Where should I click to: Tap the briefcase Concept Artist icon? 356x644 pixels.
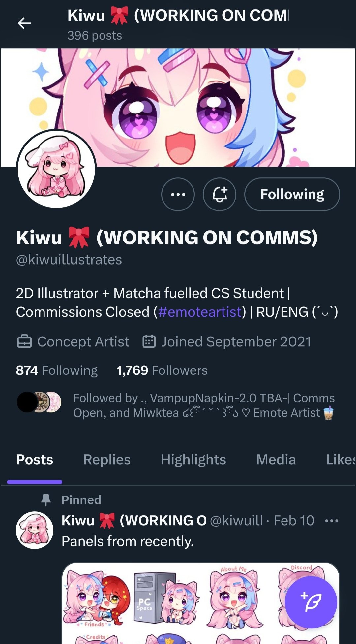tap(24, 342)
